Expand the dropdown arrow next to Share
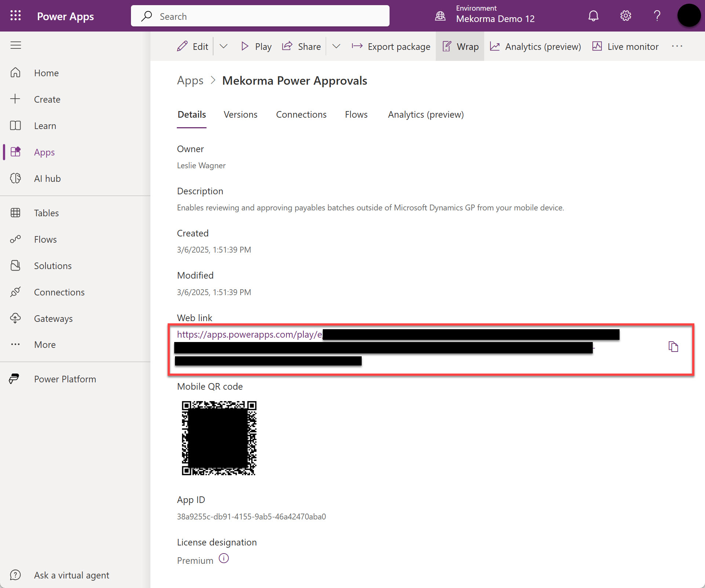The image size is (705, 588). (336, 46)
